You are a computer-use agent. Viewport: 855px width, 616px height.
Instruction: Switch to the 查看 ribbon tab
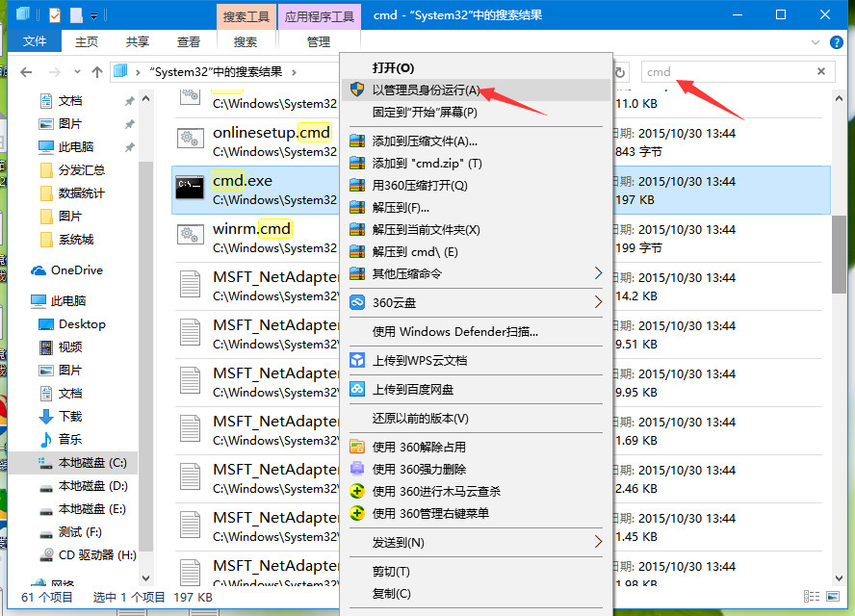[x=189, y=41]
